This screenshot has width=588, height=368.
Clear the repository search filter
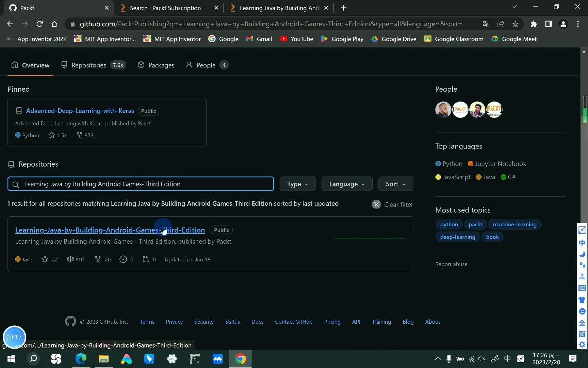(393, 204)
